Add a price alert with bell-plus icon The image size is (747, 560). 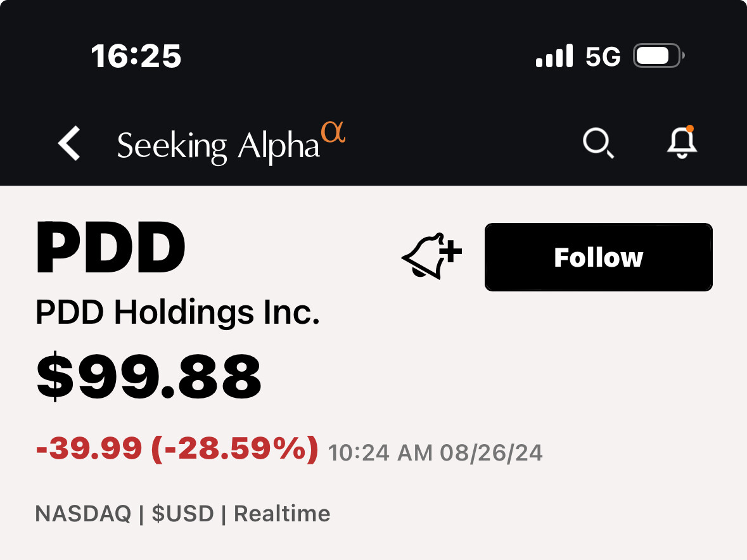[432, 257]
